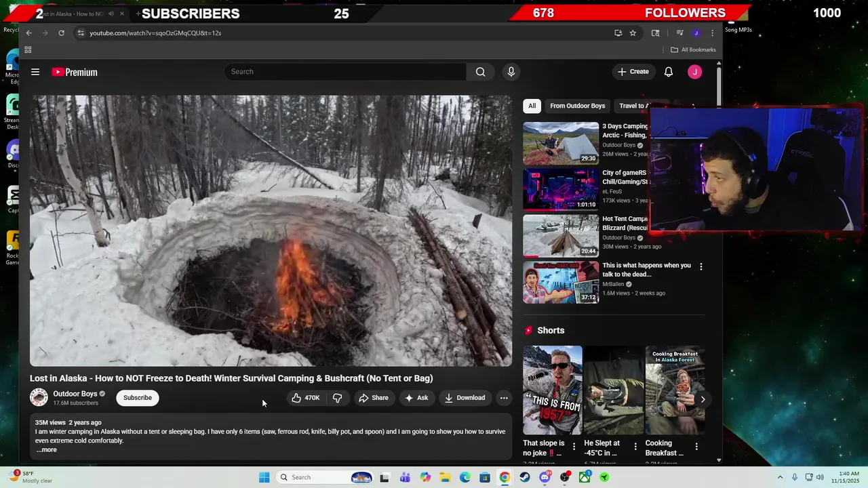Go back in browser
The image size is (868, 488).
28,33
